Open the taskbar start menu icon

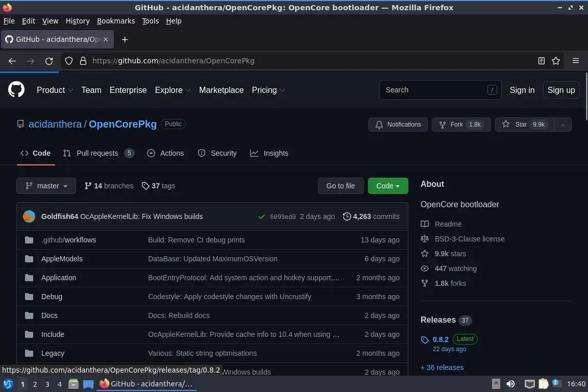coord(8,384)
